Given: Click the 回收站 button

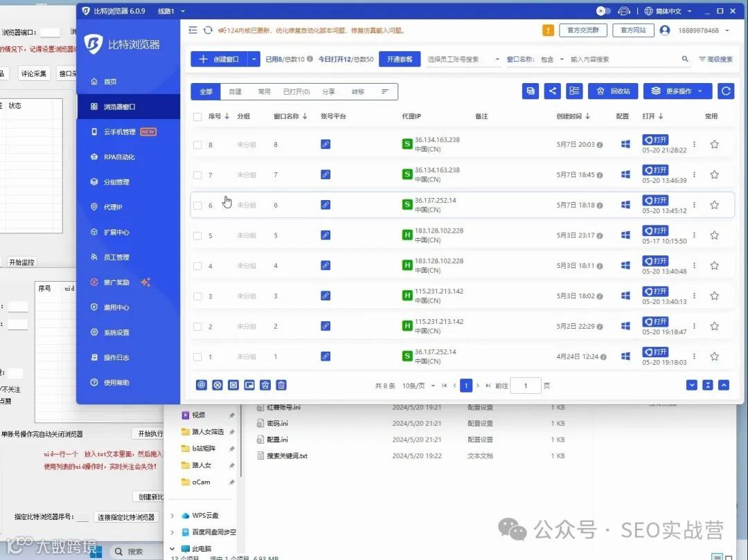Looking at the screenshot, I should pos(612,91).
